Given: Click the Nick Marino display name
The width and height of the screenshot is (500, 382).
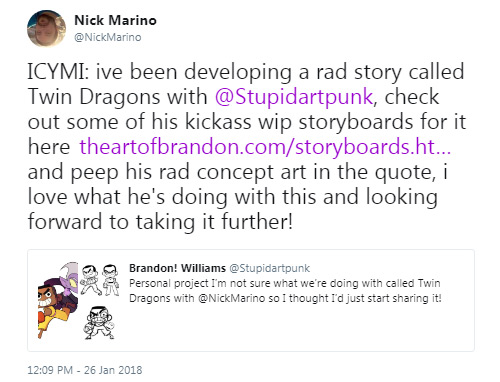Looking at the screenshot, I should click(x=115, y=20).
